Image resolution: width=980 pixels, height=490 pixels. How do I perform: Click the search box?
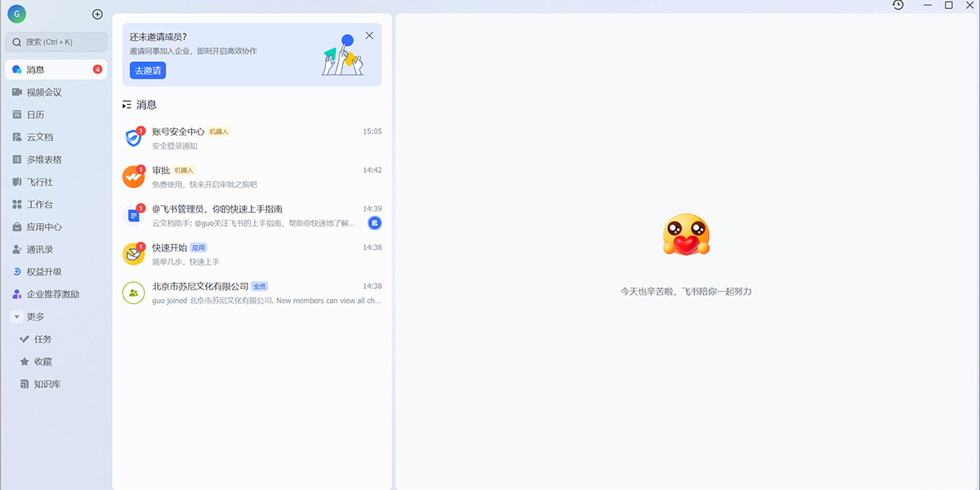[56, 42]
